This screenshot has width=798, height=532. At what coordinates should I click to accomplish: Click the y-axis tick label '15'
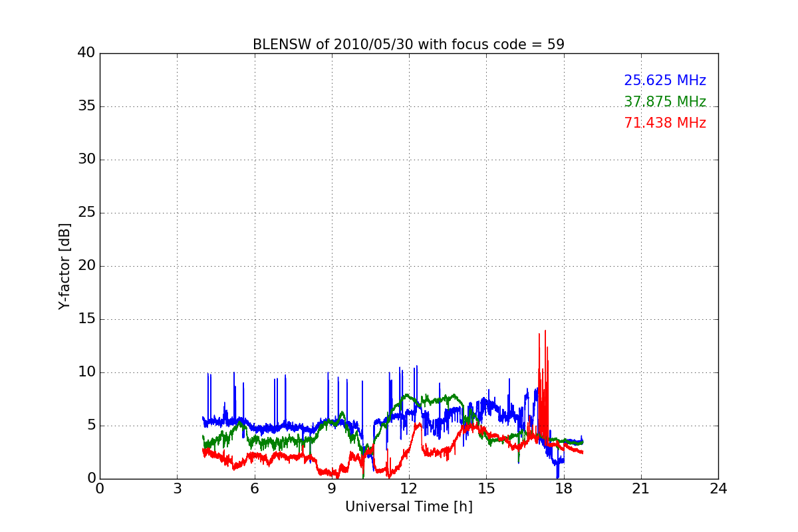[86, 319]
